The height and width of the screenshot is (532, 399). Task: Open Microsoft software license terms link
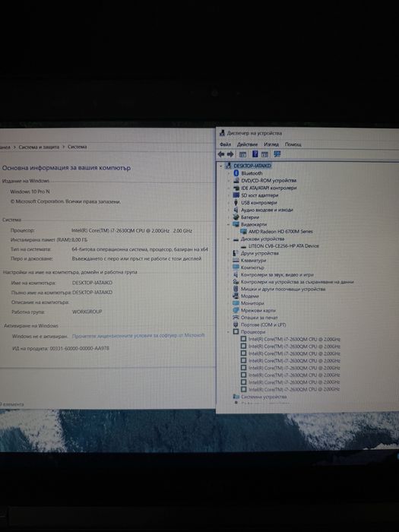tap(138, 336)
